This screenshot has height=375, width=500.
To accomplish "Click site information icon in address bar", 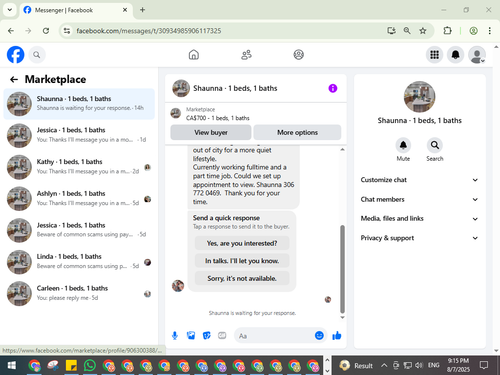I will pyautogui.click(x=67, y=31).
